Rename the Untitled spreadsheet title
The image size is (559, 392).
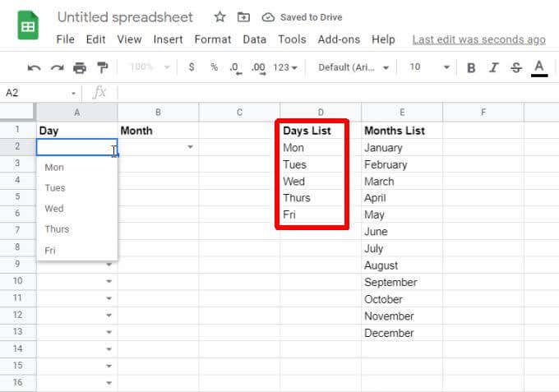click(x=125, y=17)
